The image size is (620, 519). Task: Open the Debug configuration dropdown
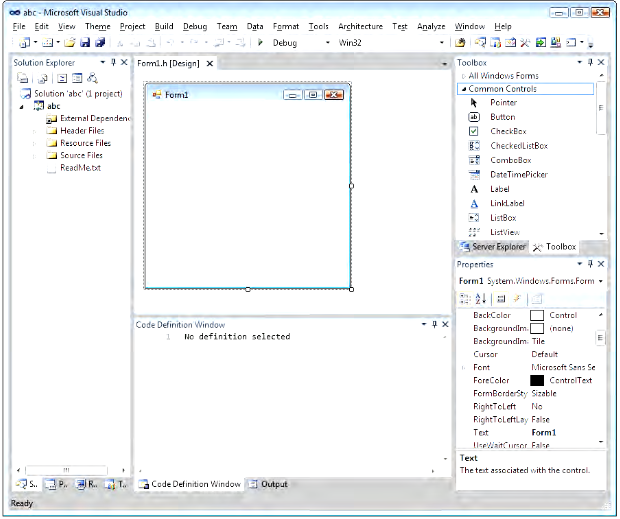[327, 43]
